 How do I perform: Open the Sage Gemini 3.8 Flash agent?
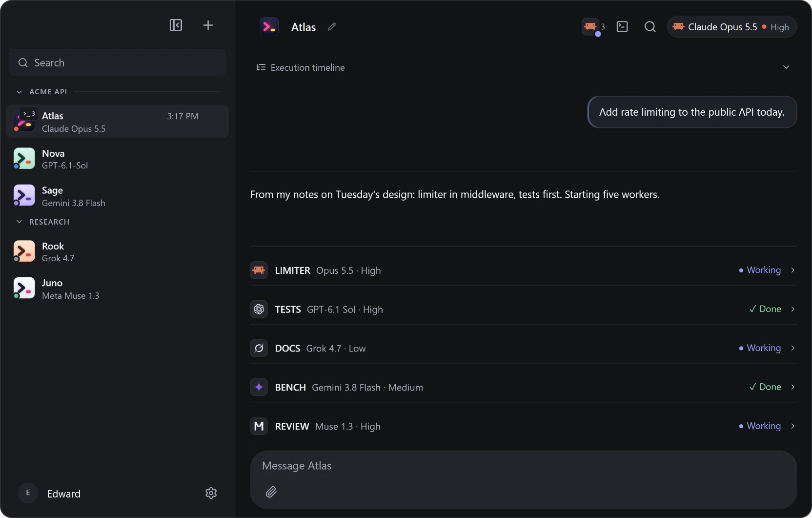[117, 196]
